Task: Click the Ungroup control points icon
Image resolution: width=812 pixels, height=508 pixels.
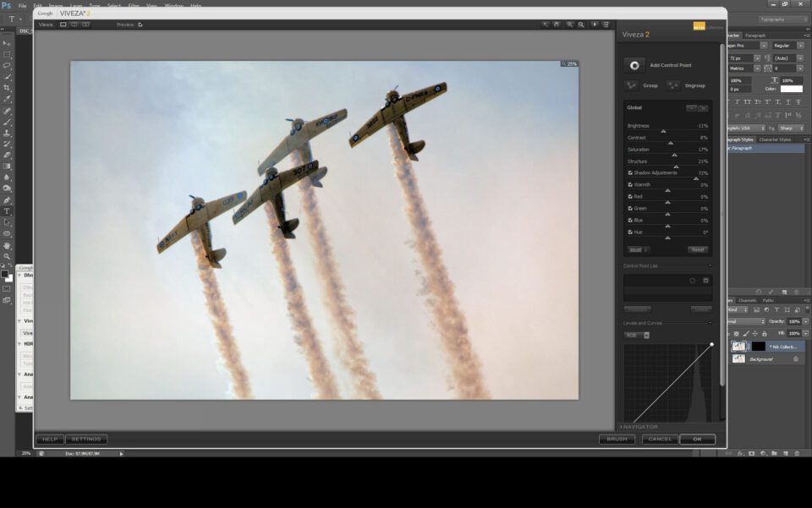Action: (672, 85)
